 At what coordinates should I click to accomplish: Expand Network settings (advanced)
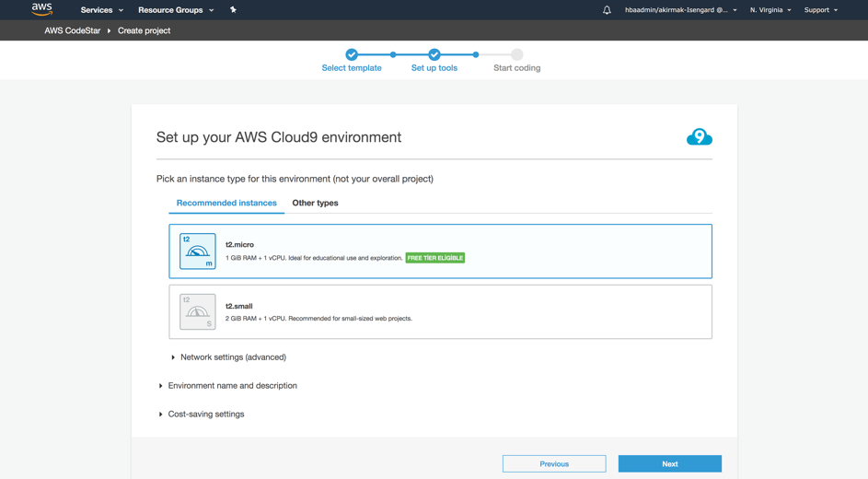[x=228, y=357]
